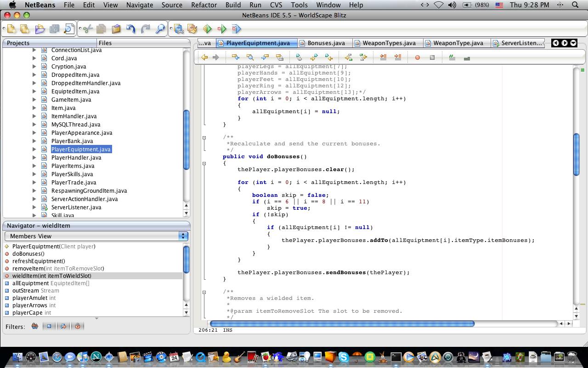Select MySQLThread.java in project tree
The height and width of the screenshot is (368, 588).
pyautogui.click(x=76, y=125)
